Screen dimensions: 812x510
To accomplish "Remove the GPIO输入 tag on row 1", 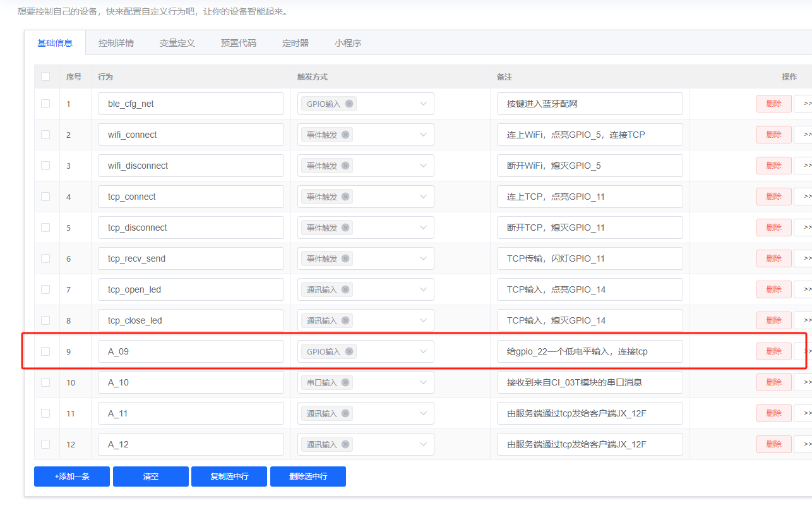I will [x=349, y=104].
